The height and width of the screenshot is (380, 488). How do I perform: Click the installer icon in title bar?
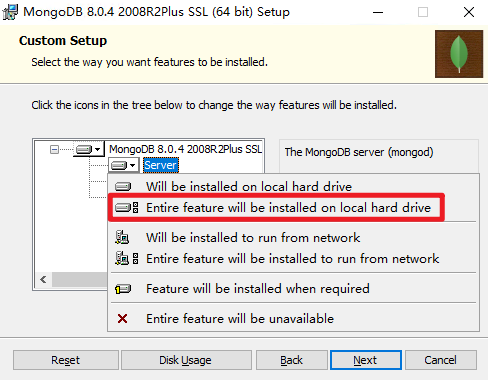coord(10,12)
